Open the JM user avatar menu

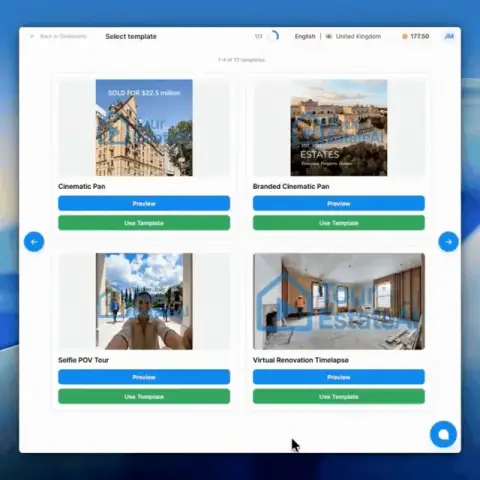pyautogui.click(x=449, y=36)
